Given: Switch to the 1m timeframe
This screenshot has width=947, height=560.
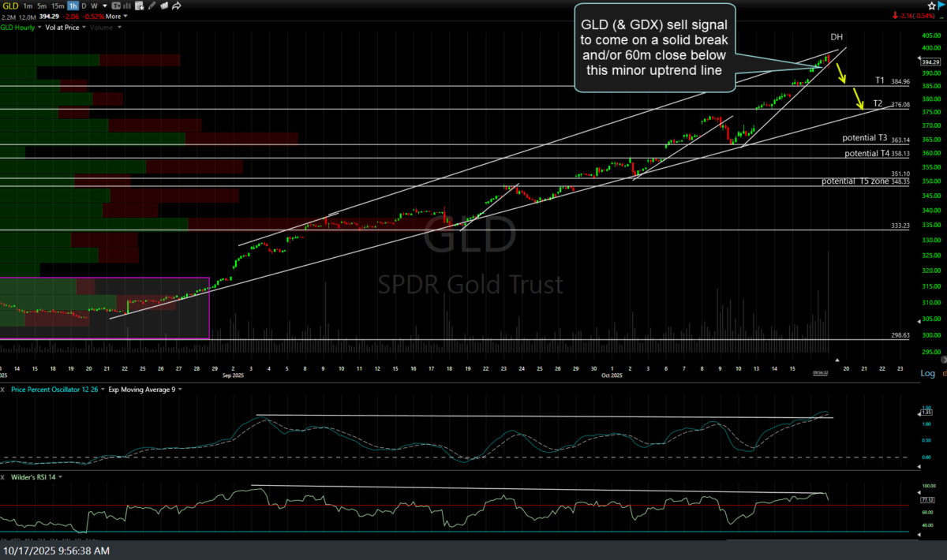Looking at the screenshot, I should coord(28,6).
